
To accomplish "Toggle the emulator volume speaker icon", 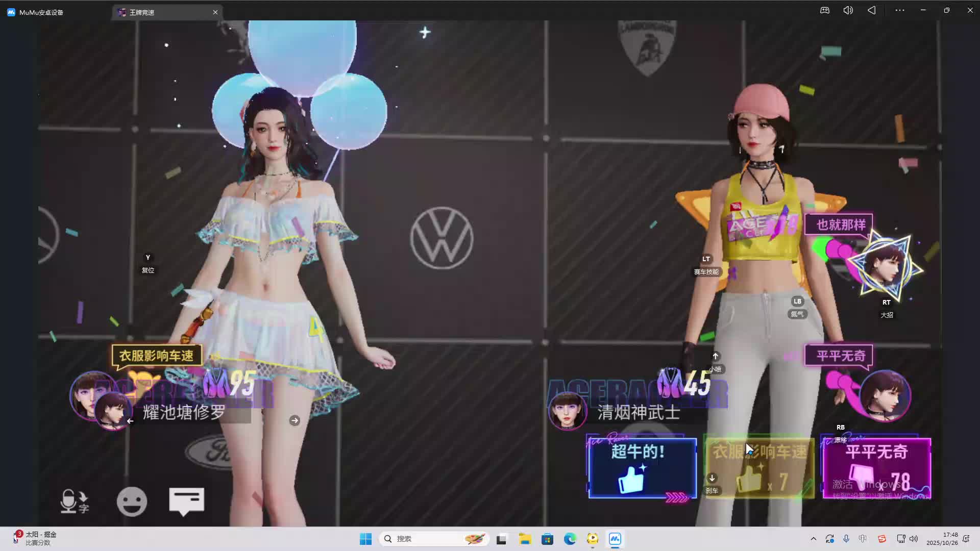I will (x=848, y=10).
